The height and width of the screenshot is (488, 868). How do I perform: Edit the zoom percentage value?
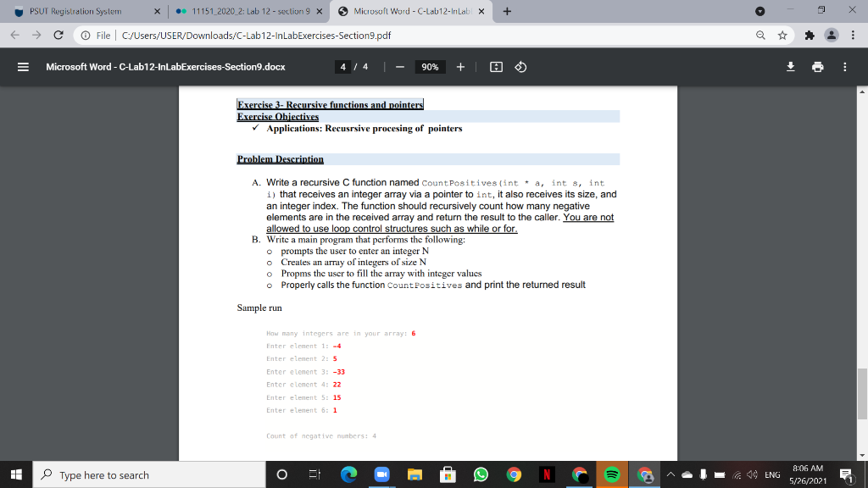pos(430,67)
